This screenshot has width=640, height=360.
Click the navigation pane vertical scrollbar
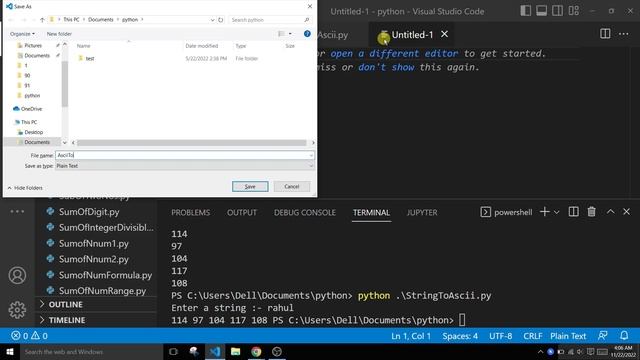(65, 84)
